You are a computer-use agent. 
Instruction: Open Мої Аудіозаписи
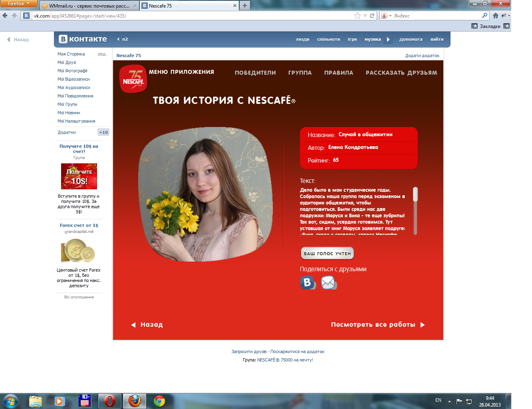[x=74, y=87]
